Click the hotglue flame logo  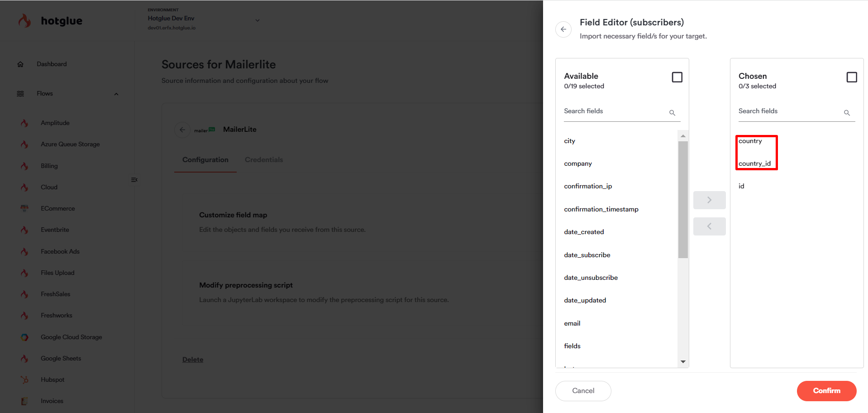pos(25,21)
